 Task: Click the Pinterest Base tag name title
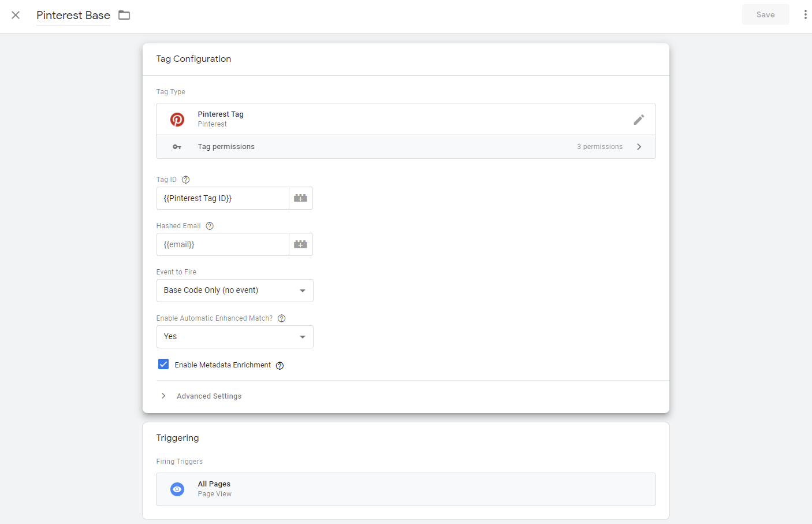click(x=73, y=16)
